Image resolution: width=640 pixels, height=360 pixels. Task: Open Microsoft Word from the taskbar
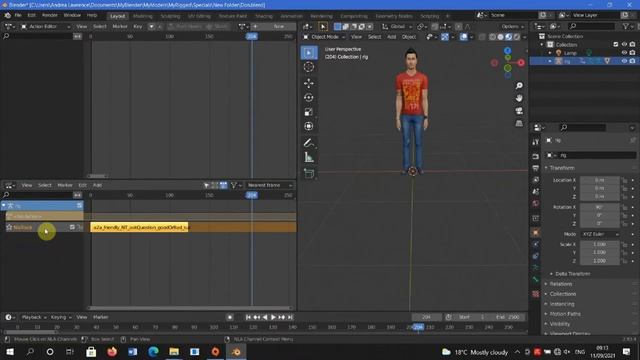pyautogui.click(x=132, y=351)
